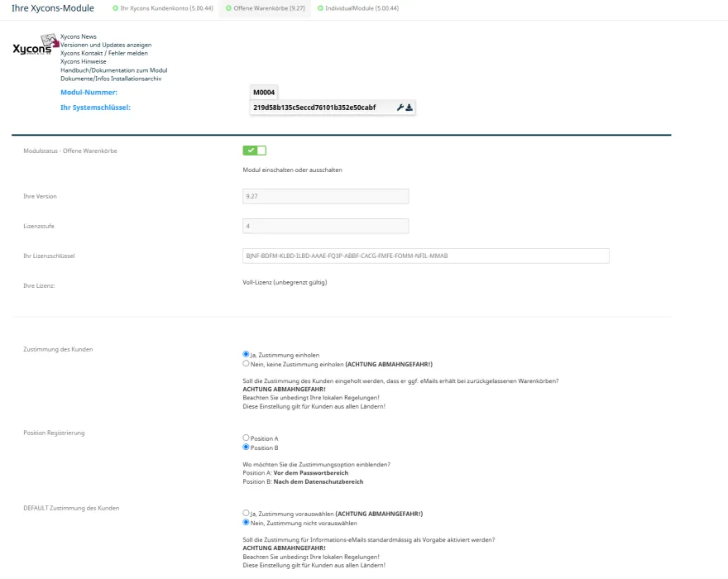Click the module number value M0004
Image resolution: width=728 pixels, height=579 pixels.
[x=264, y=93]
